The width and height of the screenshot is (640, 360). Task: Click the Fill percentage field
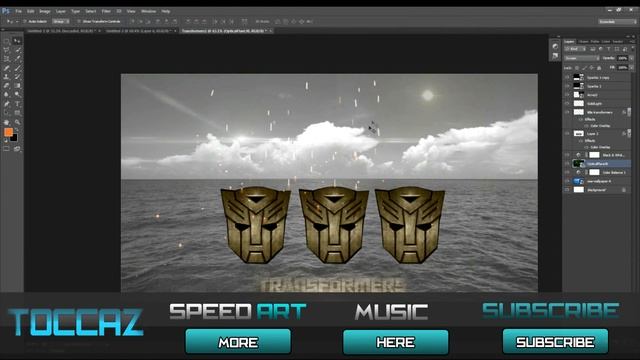(x=622, y=67)
